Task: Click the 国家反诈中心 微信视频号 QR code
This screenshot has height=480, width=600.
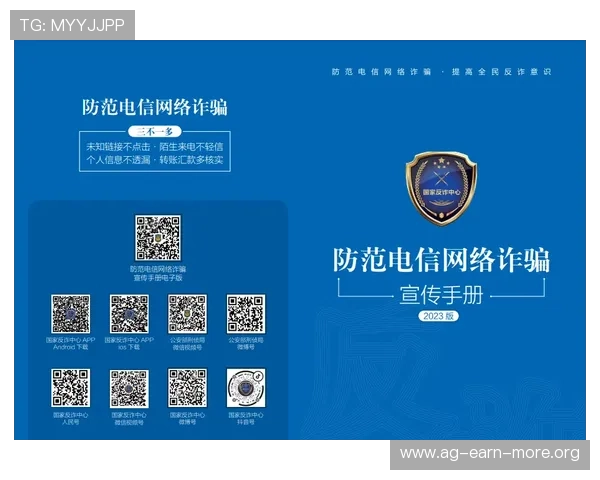Action: (129, 389)
